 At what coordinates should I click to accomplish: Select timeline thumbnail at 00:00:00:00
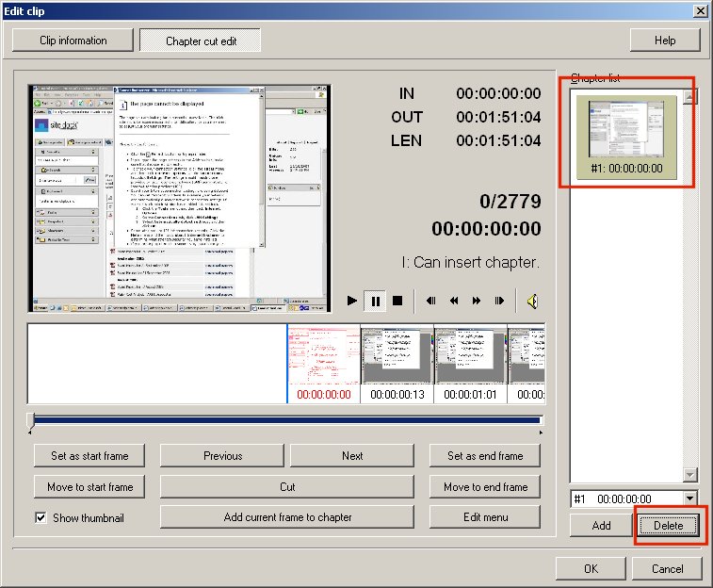point(324,364)
